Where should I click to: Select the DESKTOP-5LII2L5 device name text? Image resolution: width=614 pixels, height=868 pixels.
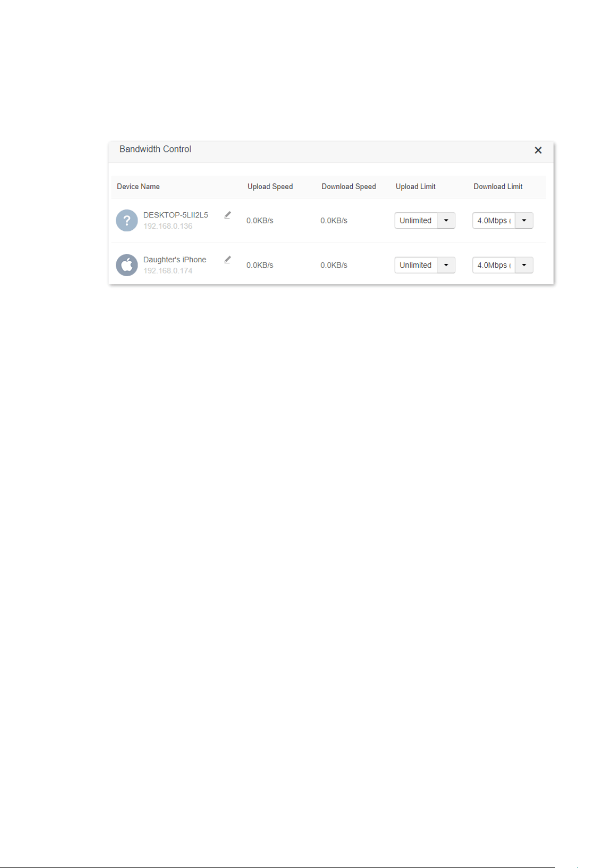point(176,215)
